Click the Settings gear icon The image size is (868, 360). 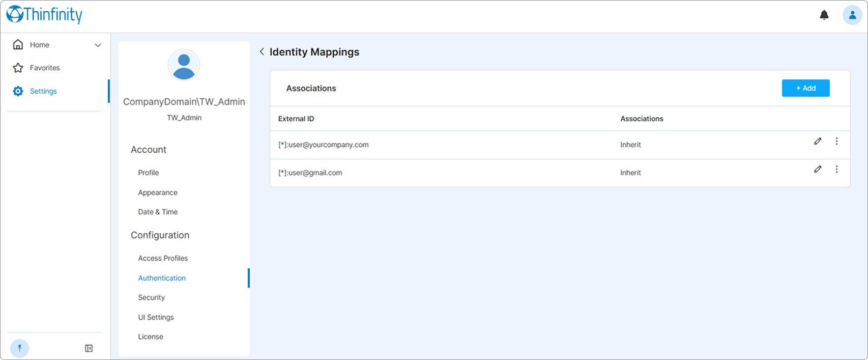click(x=18, y=91)
